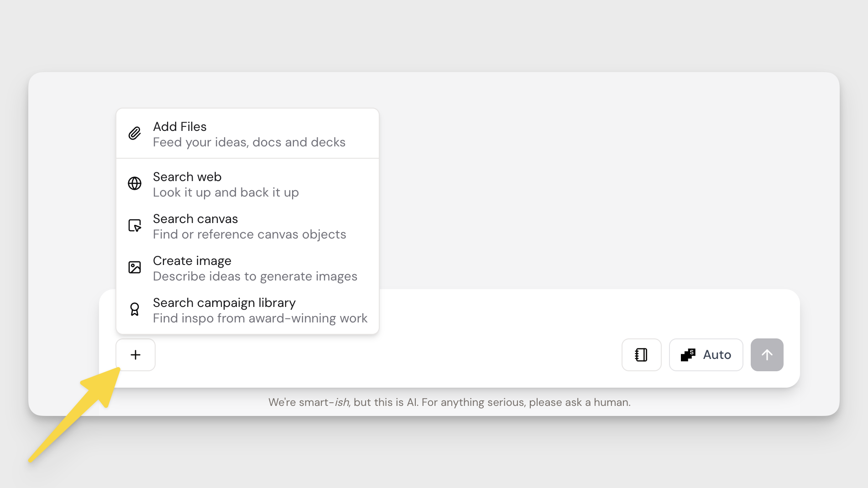Click "Find inspo from award-winning work" description
Image resolution: width=868 pixels, height=488 pixels.
260,318
